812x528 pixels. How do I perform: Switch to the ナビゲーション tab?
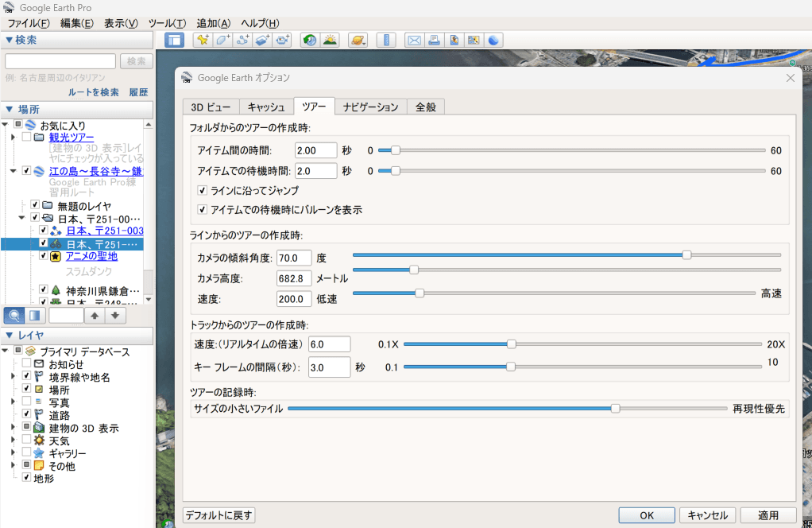370,107
